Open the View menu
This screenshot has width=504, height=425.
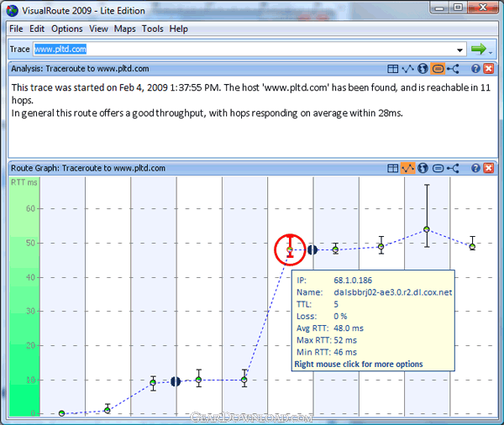tap(98, 29)
